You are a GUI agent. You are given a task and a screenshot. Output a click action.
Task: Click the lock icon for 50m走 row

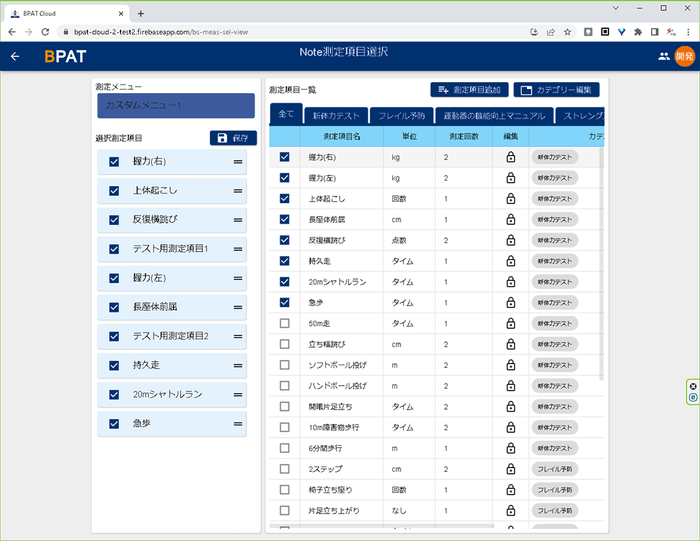(510, 324)
